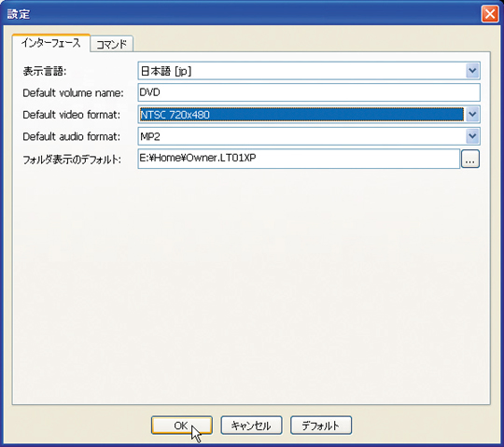The width and height of the screenshot is (504, 447).
Task: Expand the 表示言語 dropdown arrow
Action: [472, 71]
